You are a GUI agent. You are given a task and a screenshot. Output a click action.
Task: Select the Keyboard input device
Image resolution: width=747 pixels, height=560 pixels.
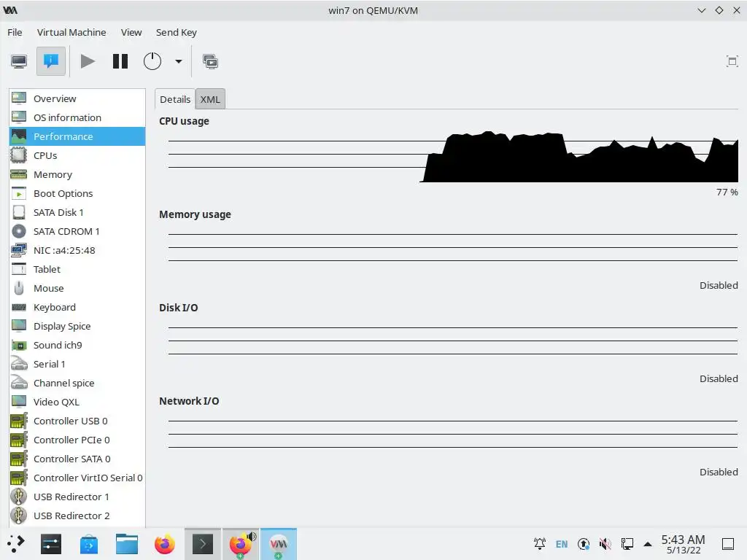pyautogui.click(x=77, y=307)
